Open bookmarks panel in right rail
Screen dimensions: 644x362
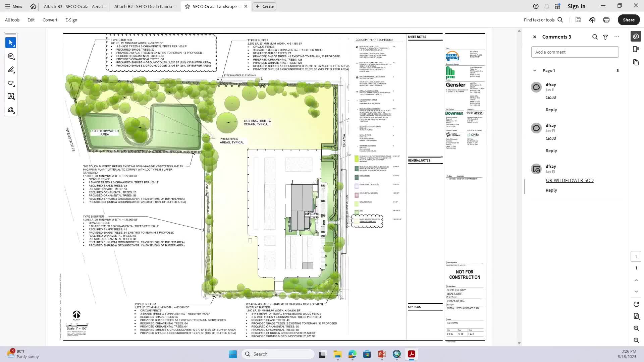636,49
